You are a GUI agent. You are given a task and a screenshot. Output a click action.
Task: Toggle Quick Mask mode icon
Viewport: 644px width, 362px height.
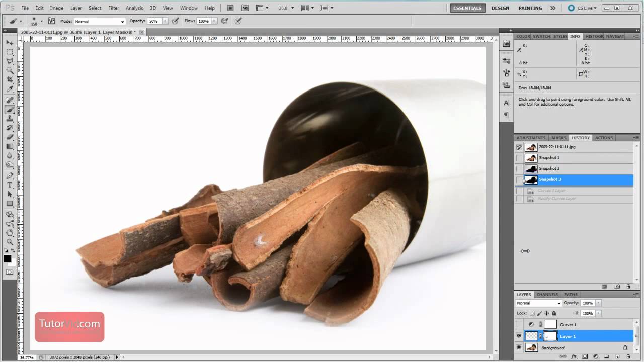pos(10,272)
